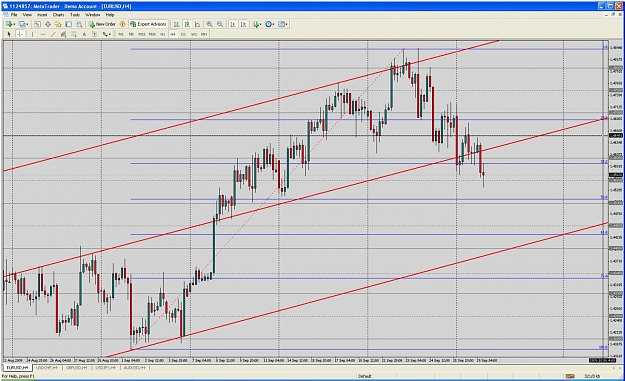625x381 pixels.
Task: Switch chart to Line Chart type
Action: click(x=197, y=24)
